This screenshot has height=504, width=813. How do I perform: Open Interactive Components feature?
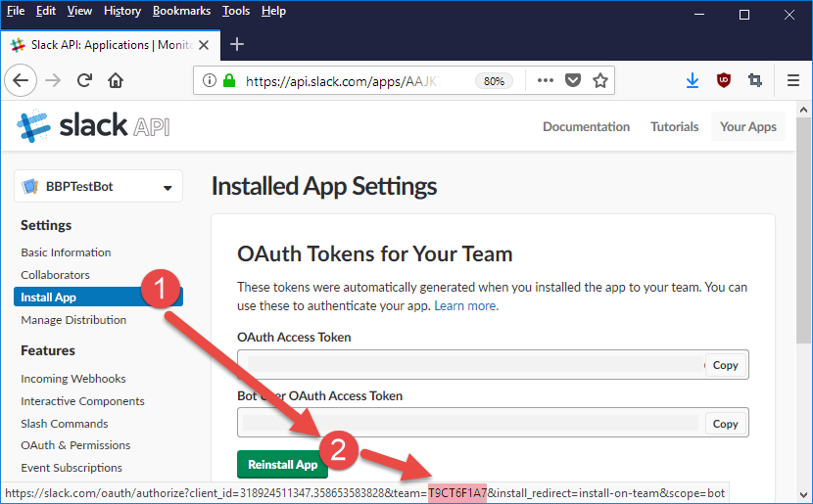click(x=82, y=401)
